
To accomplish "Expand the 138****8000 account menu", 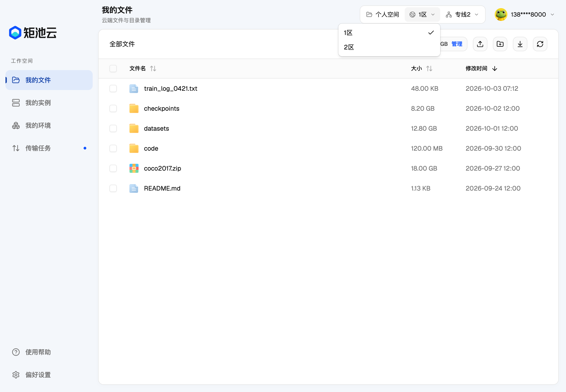I will click(x=525, y=15).
